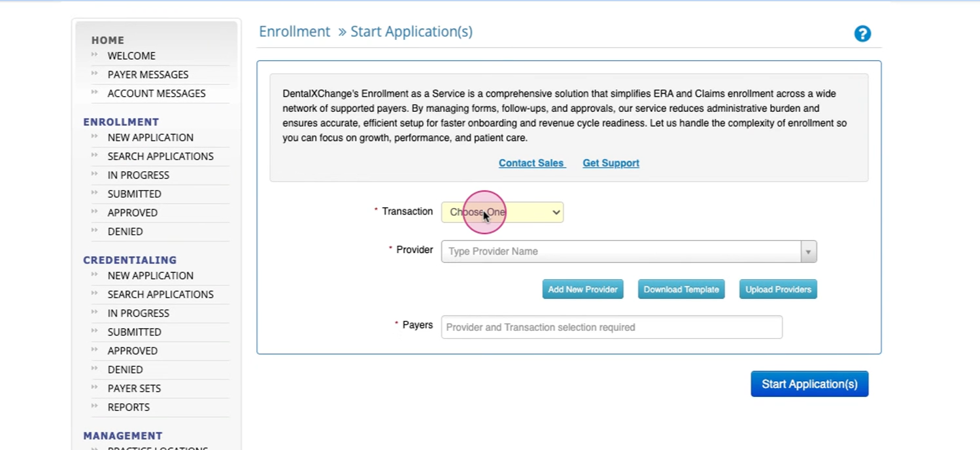Focus the Type Provider Name field
This screenshot has width=980, height=450.
click(621, 251)
